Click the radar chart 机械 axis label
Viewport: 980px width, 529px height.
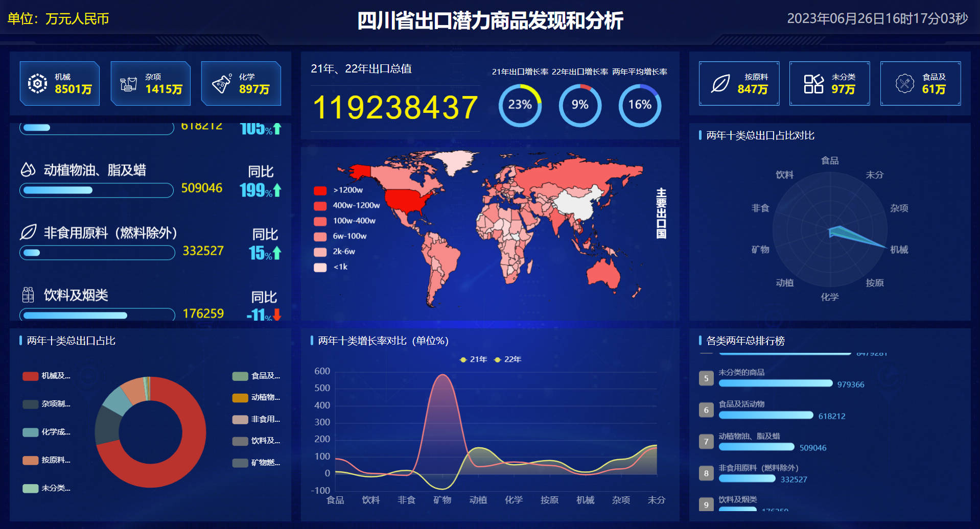(x=899, y=249)
